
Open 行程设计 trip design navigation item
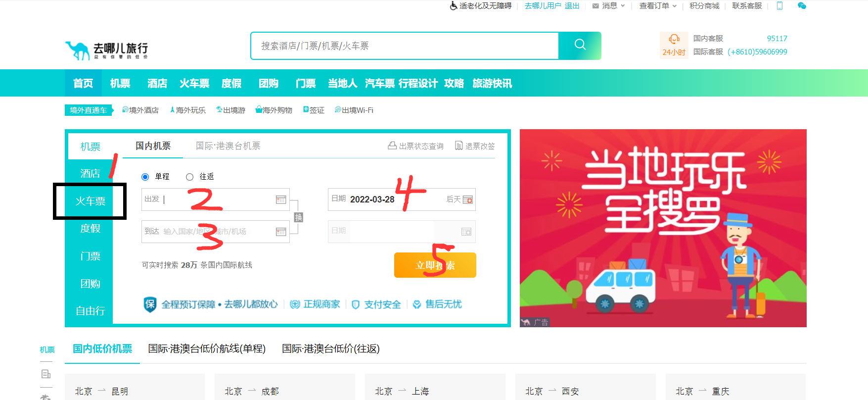[x=418, y=83]
